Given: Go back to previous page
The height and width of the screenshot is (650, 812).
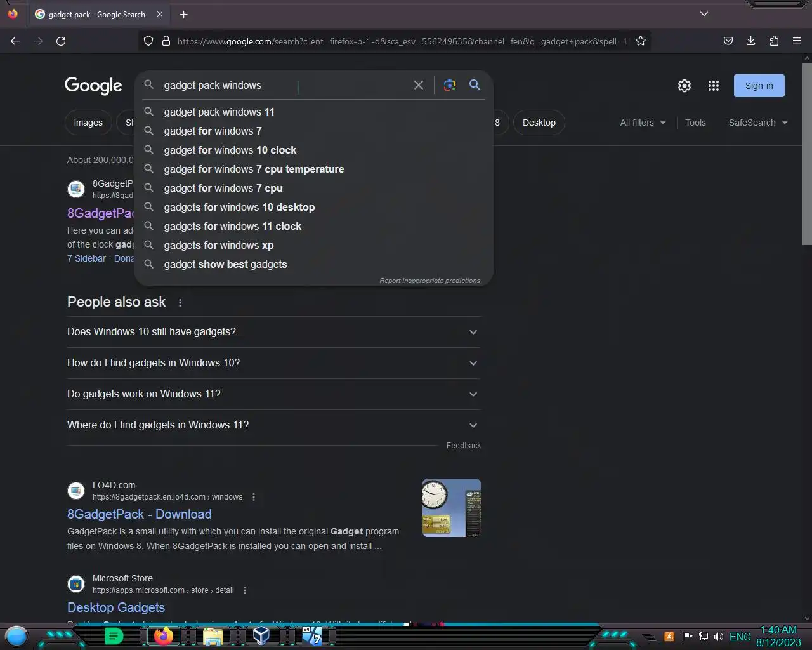Looking at the screenshot, I should pyautogui.click(x=15, y=41).
